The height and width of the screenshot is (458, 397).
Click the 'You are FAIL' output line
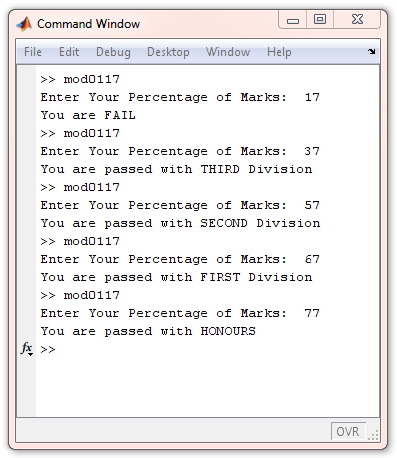pos(88,115)
